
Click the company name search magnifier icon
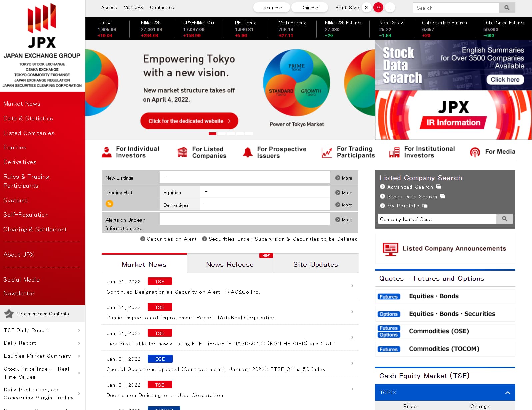(x=505, y=219)
